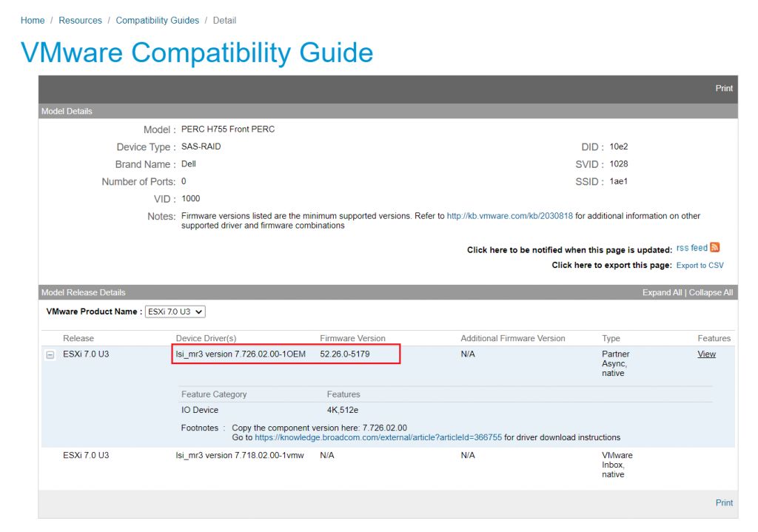Click the model name PERC H755 Front PERC
The image size is (758, 532).
pyautogui.click(x=228, y=129)
